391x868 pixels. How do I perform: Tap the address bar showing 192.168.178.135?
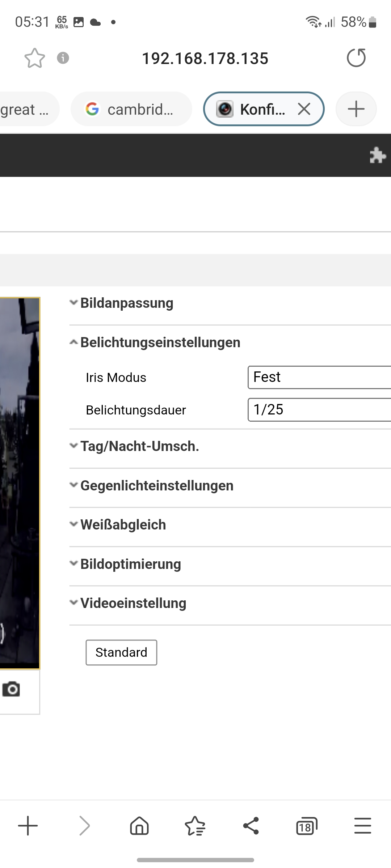(x=205, y=58)
